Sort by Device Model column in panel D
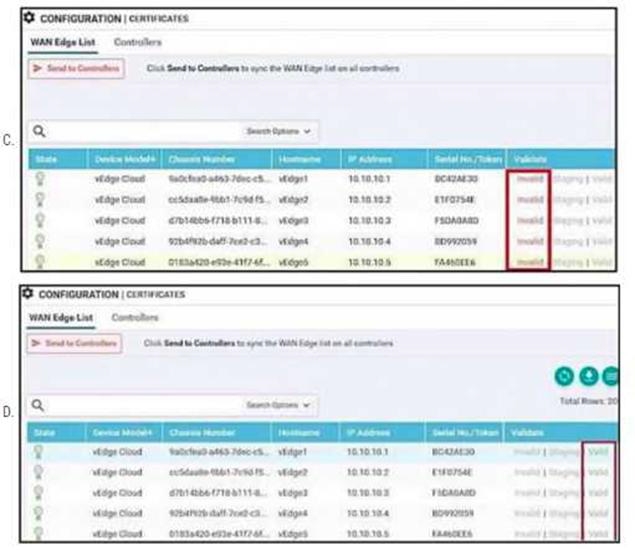Image resolution: width=635 pixels, height=550 pixels. [122, 433]
